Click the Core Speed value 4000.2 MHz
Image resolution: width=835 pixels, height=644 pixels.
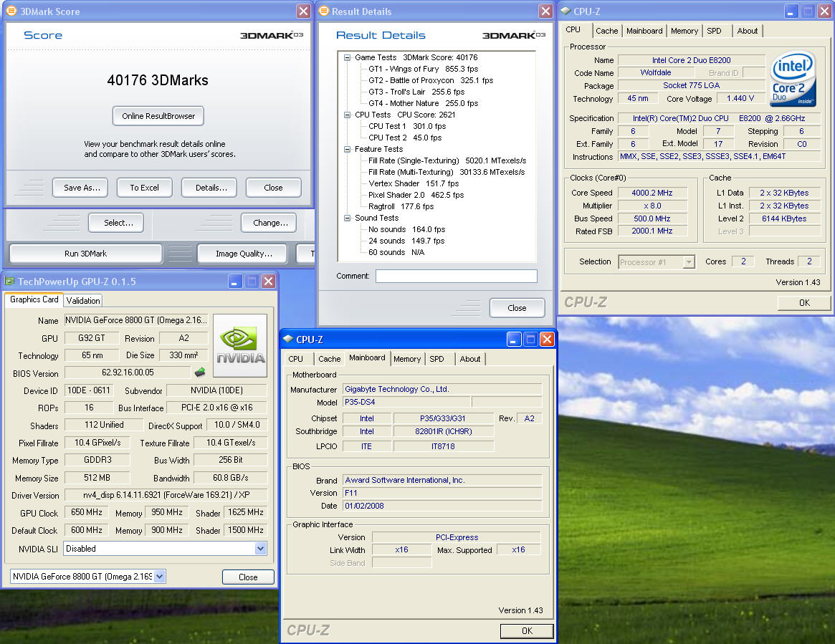[x=652, y=193]
